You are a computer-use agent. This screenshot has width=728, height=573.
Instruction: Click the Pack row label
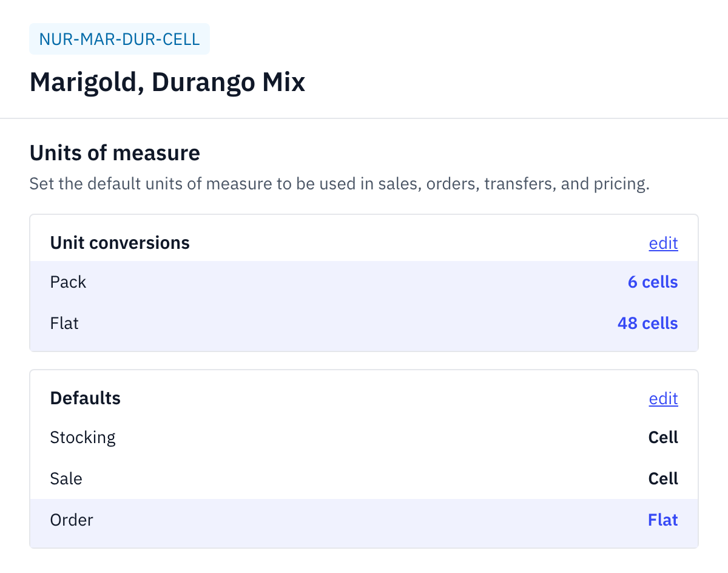pos(68,282)
